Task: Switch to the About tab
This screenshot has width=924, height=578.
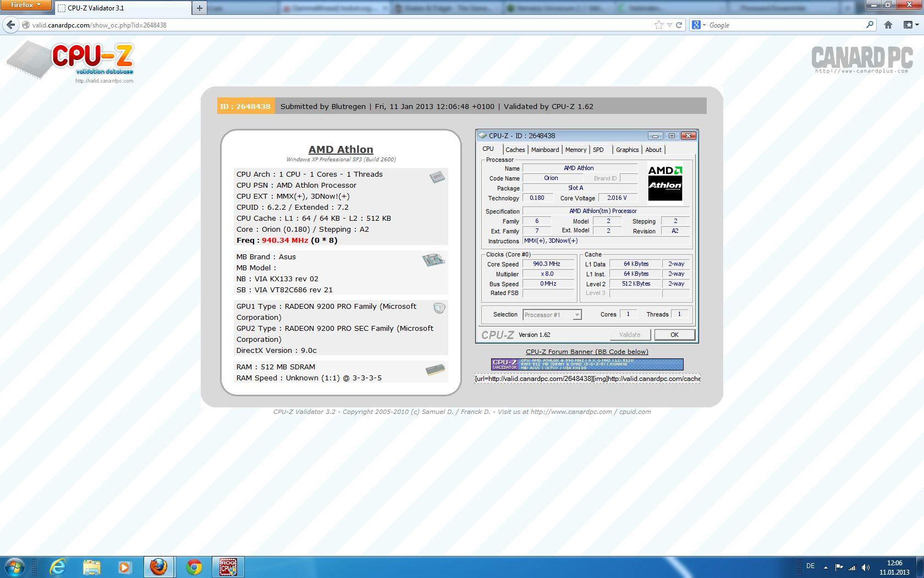Action: point(653,150)
